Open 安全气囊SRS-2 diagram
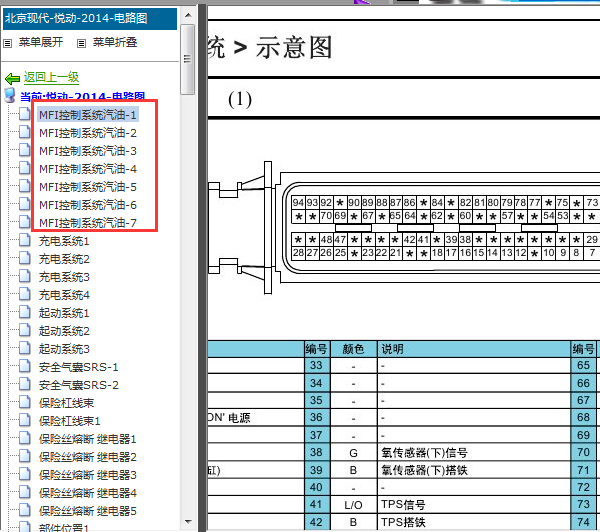The width and height of the screenshot is (600, 532). coord(78,385)
